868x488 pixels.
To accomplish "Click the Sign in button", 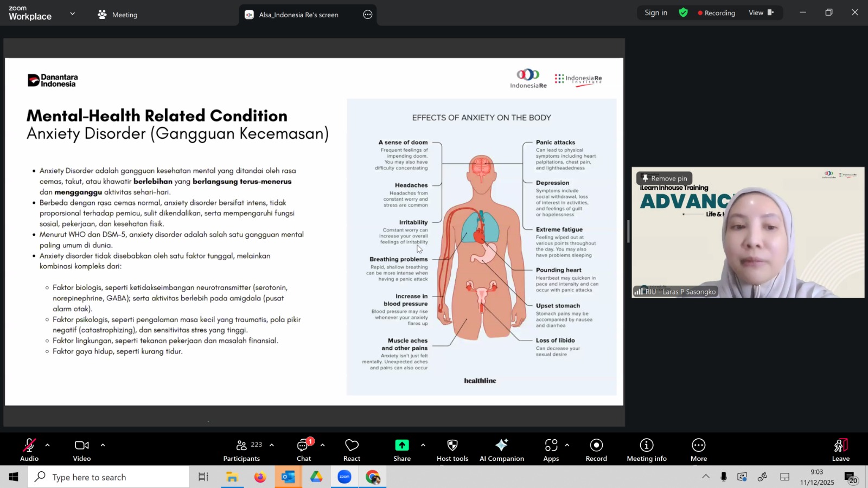I will [655, 13].
